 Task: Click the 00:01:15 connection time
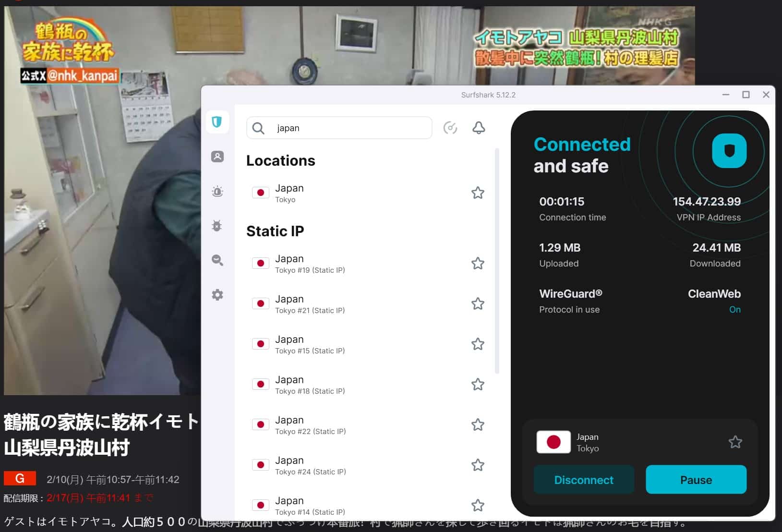tap(562, 202)
